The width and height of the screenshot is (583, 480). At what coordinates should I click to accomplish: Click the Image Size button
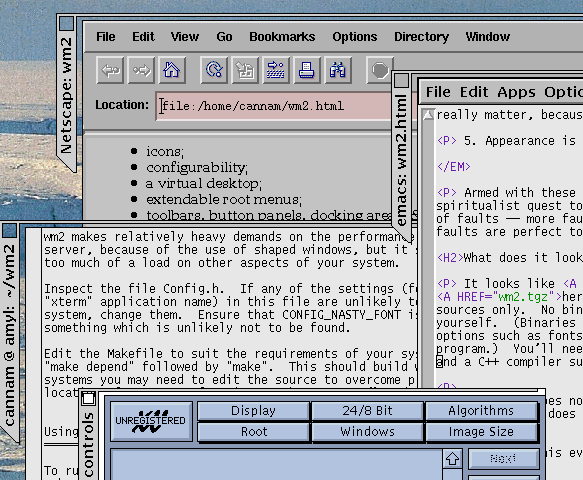(x=481, y=432)
